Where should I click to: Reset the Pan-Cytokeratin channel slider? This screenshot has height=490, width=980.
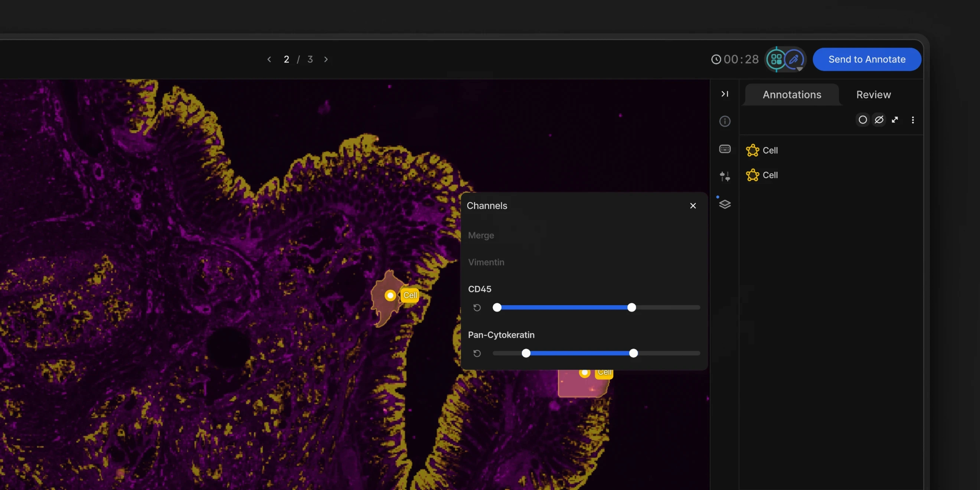tap(477, 353)
